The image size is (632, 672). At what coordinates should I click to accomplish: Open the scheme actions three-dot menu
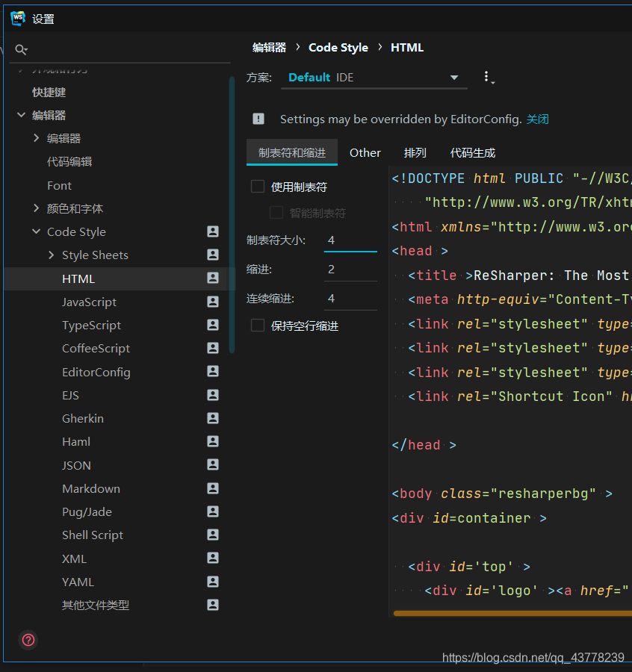(x=488, y=78)
